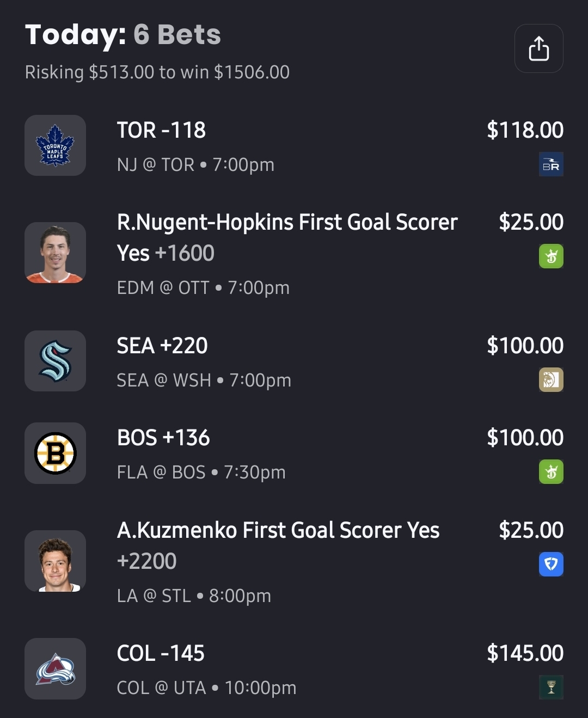Viewport: 588px width, 718px height.
Task: Tap the Today: 6 Bets heading
Action: (123, 35)
